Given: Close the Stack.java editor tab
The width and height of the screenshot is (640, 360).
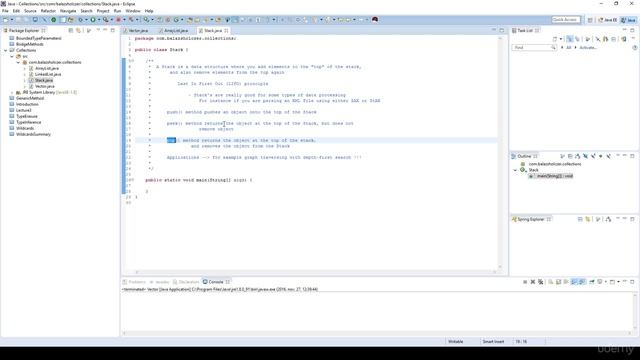Looking at the screenshot, I should pyautogui.click(x=226, y=31).
